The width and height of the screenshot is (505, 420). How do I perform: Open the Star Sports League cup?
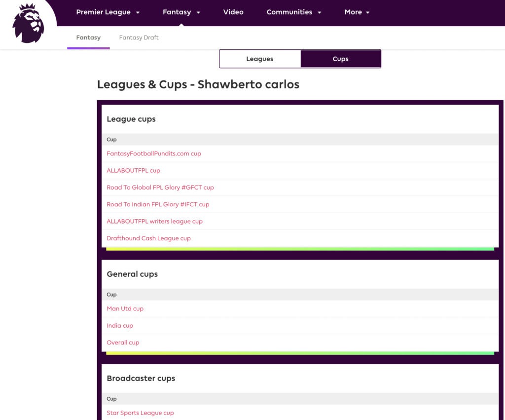[x=140, y=413]
